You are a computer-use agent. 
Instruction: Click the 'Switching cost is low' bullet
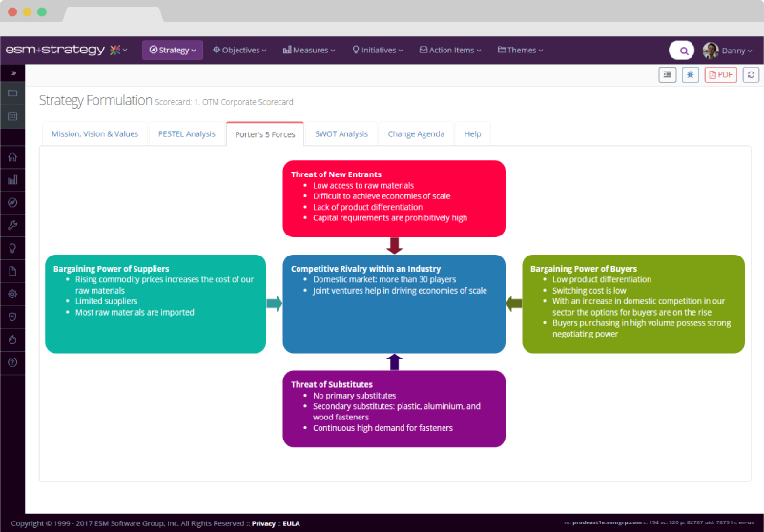point(589,291)
